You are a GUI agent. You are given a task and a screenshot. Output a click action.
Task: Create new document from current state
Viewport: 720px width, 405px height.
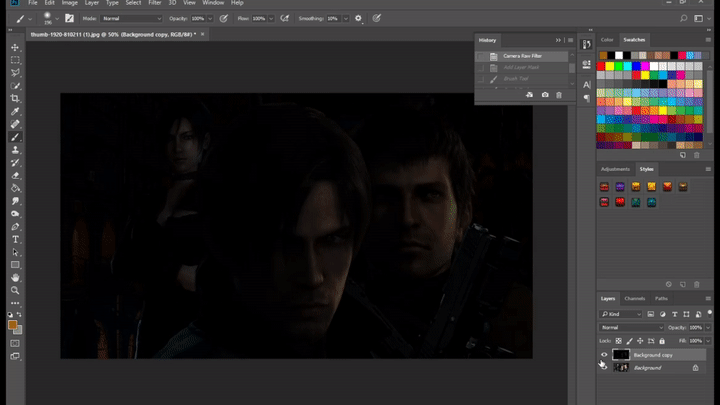point(529,95)
